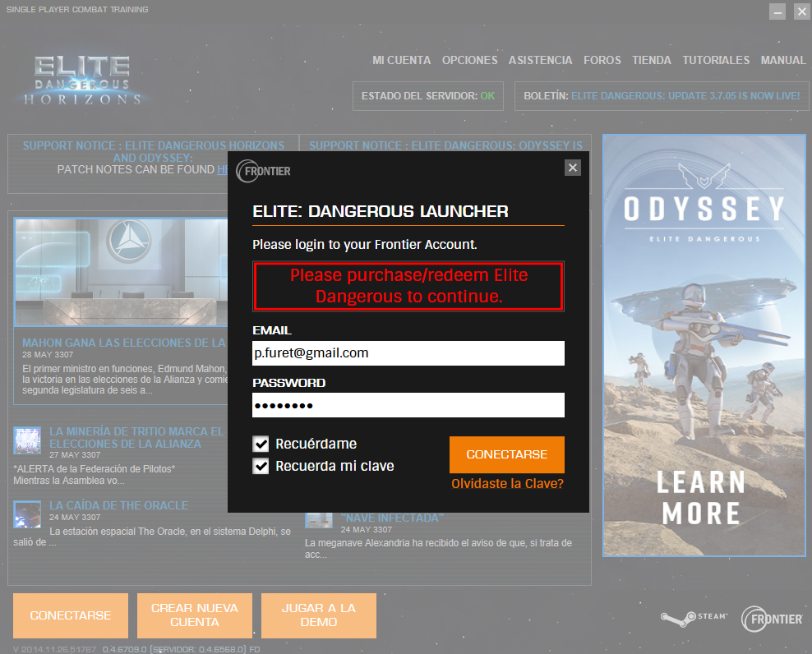Click the orange CONECTARSE button in the dialog
812x654 pixels.
click(x=506, y=454)
